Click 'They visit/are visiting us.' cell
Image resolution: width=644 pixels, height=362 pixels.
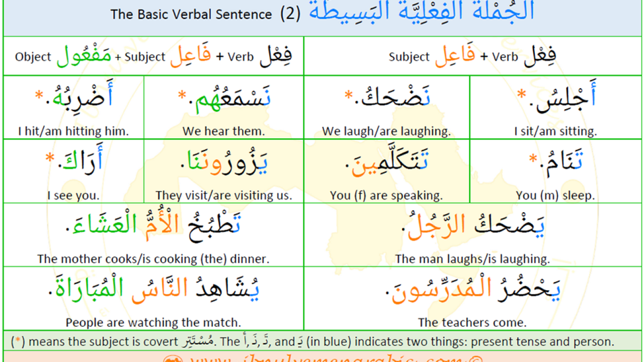(224, 171)
